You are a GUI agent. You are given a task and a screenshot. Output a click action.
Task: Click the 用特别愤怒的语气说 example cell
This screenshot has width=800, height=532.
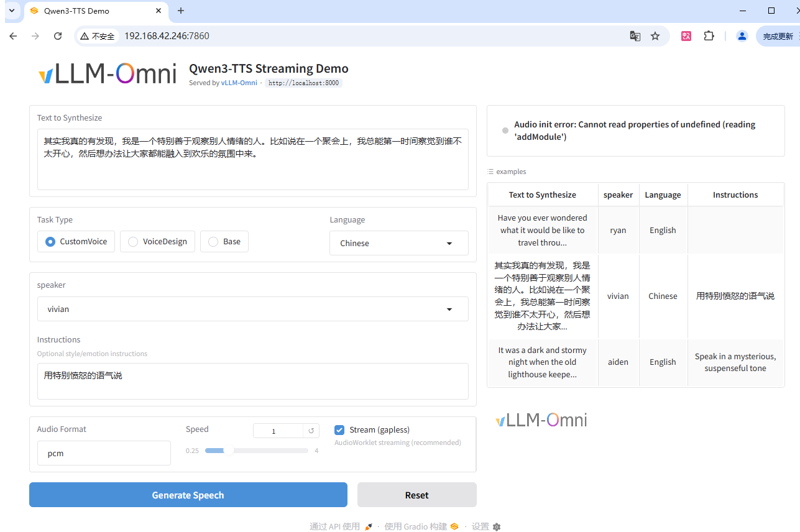(x=735, y=296)
